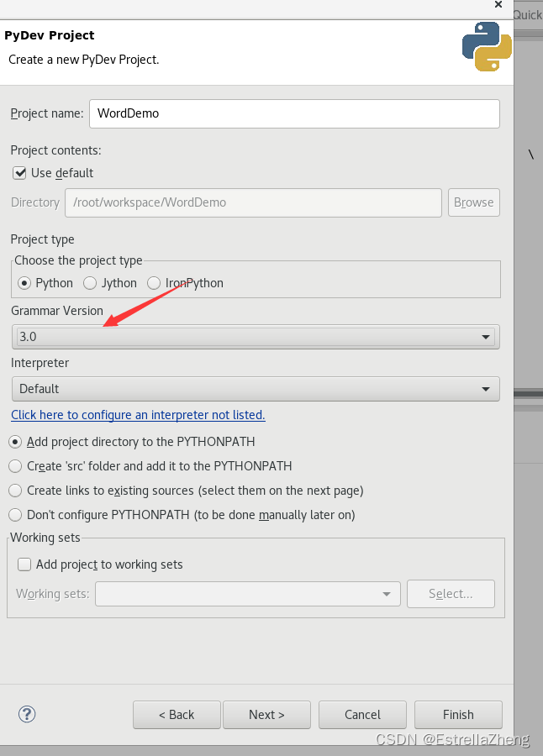Cancel the new project wizard

[362, 715]
